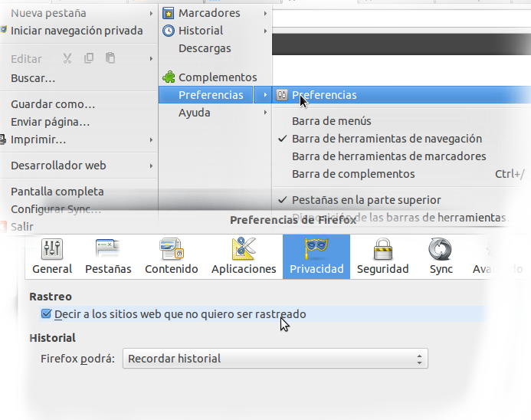Click the Marcadores star icon

coord(169,13)
